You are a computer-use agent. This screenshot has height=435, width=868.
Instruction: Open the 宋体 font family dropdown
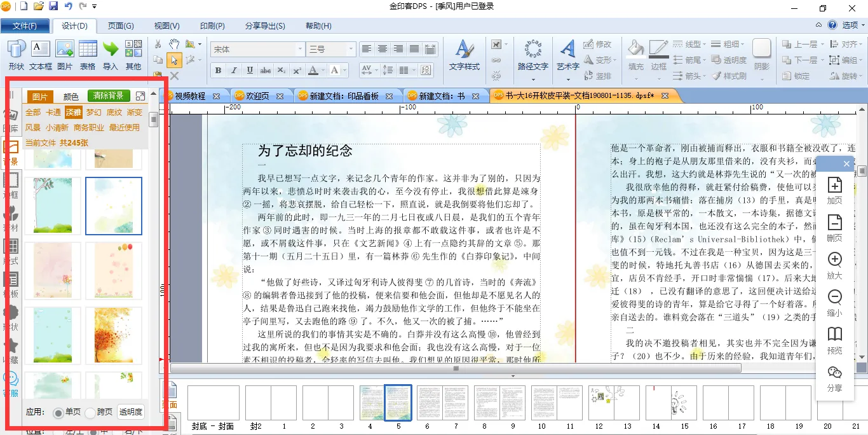pyautogui.click(x=300, y=50)
